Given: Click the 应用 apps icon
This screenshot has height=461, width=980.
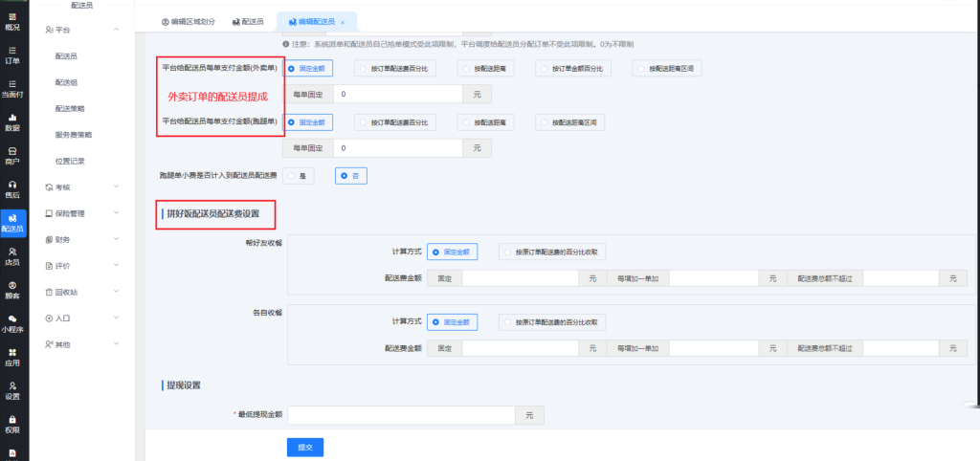Looking at the screenshot, I should (x=12, y=357).
